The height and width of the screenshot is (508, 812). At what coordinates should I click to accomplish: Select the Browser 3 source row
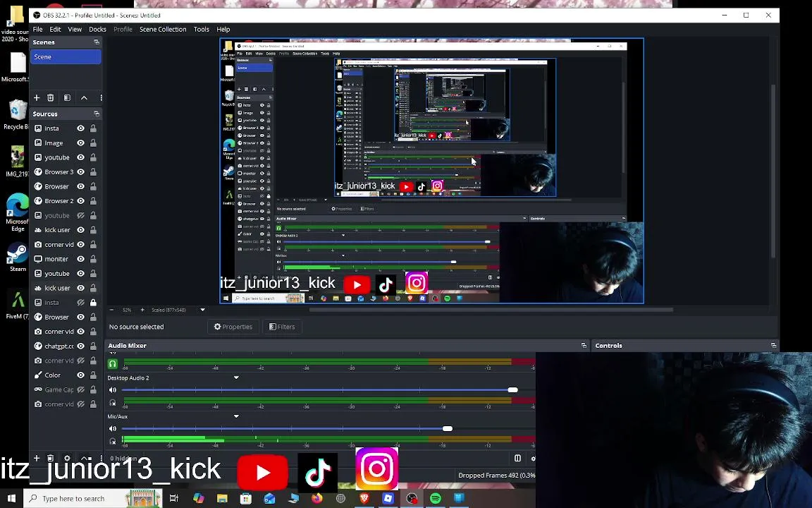coord(66,171)
